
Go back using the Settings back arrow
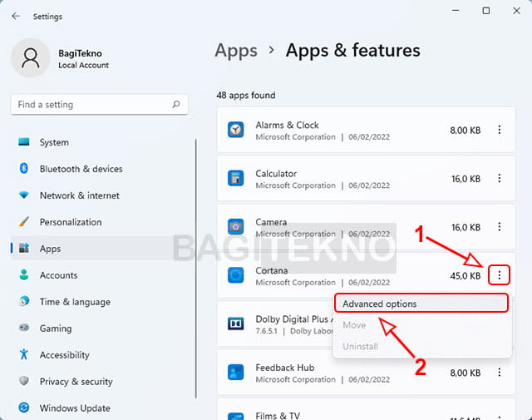pos(16,16)
